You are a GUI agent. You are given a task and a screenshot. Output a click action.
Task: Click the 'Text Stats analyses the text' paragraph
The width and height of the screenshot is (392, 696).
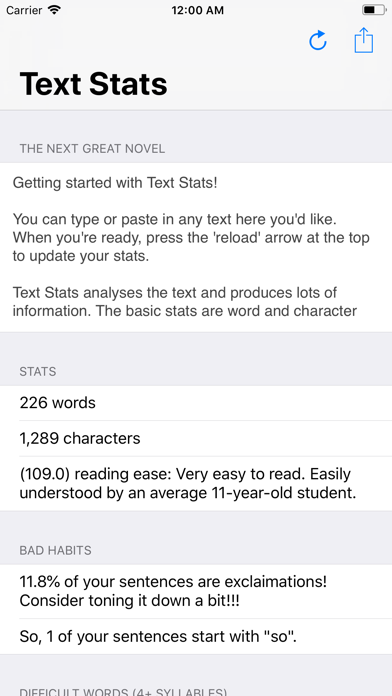click(x=185, y=302)
